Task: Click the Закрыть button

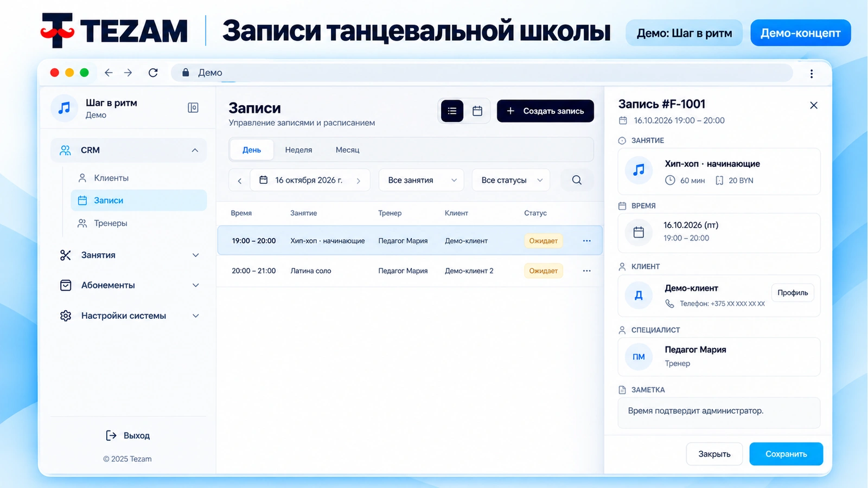Action: [x=714, y=454]
